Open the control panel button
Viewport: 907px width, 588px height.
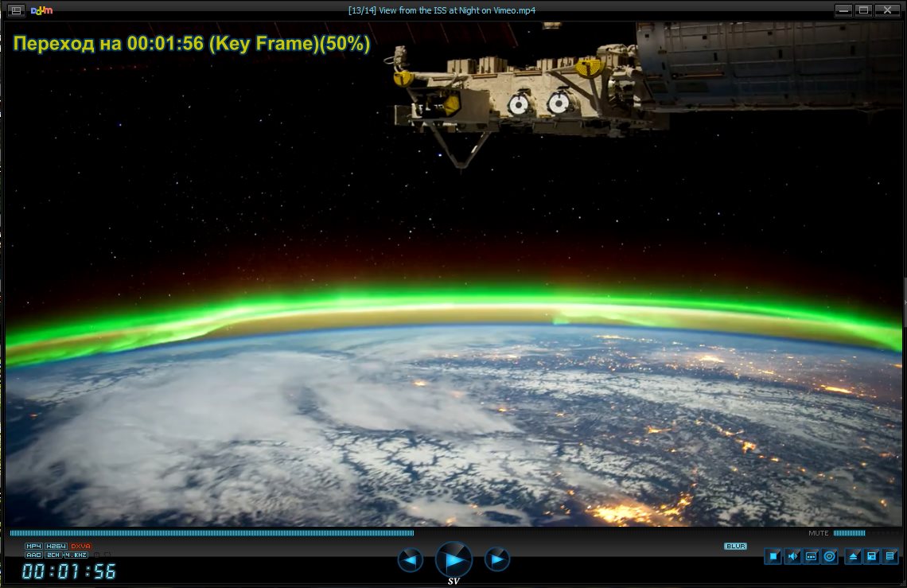[x=872, y=557]
